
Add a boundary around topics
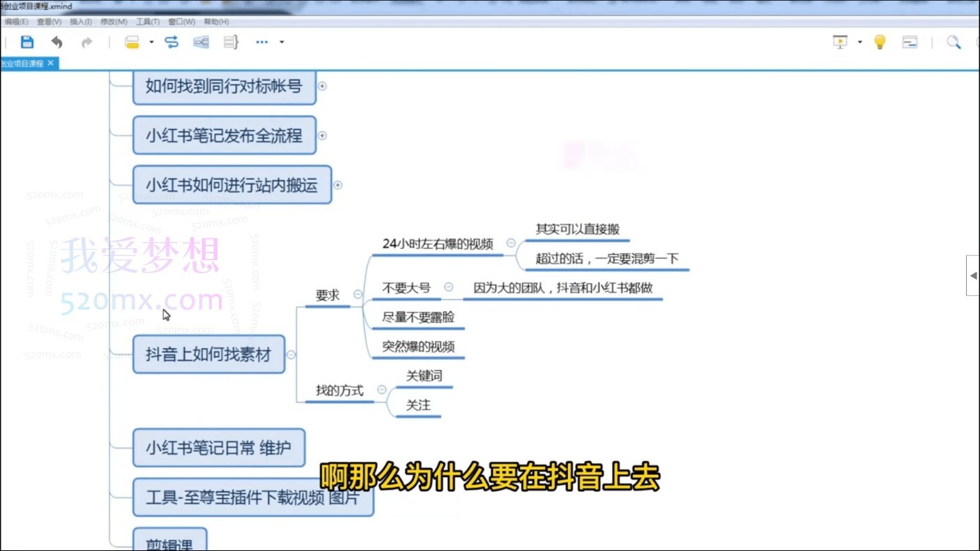(x=201, y=42)
